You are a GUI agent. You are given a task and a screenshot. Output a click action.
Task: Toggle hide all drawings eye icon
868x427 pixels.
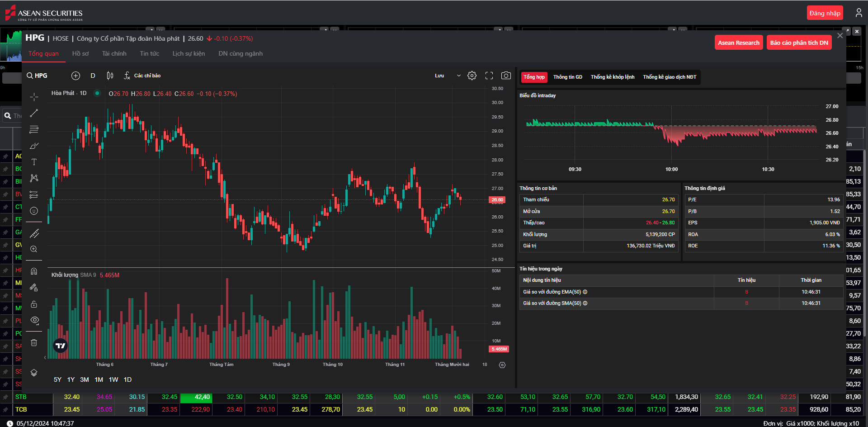point(34,320)
